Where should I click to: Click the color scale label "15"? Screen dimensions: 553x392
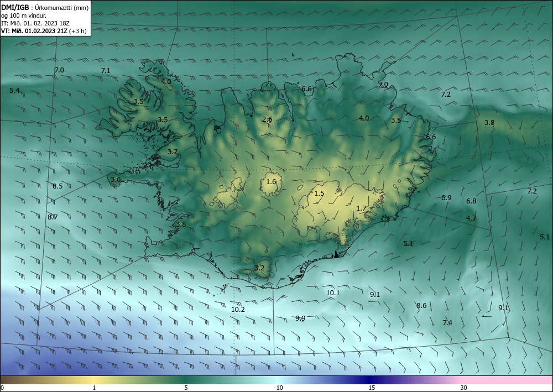[372, 388]
